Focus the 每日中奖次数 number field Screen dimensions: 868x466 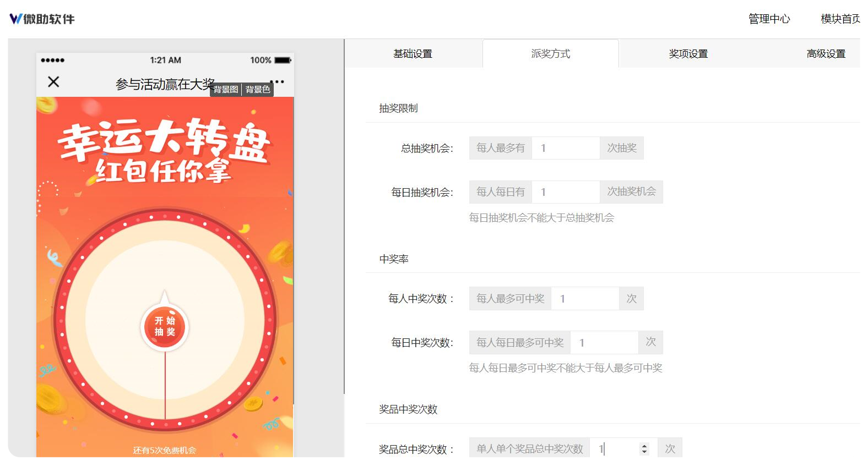pos(604,343)
